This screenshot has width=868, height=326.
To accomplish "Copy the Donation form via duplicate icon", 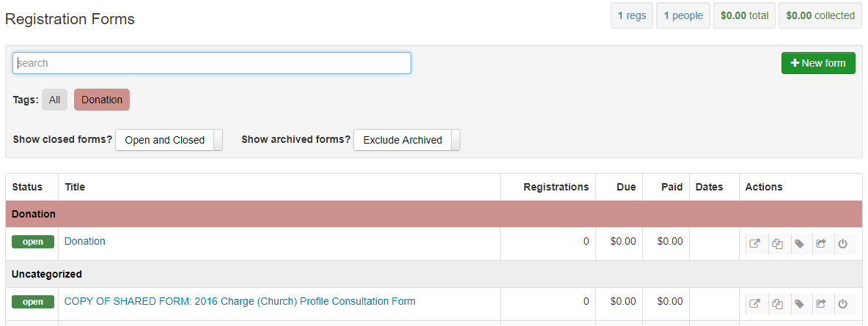I will [x=779, y=243].
